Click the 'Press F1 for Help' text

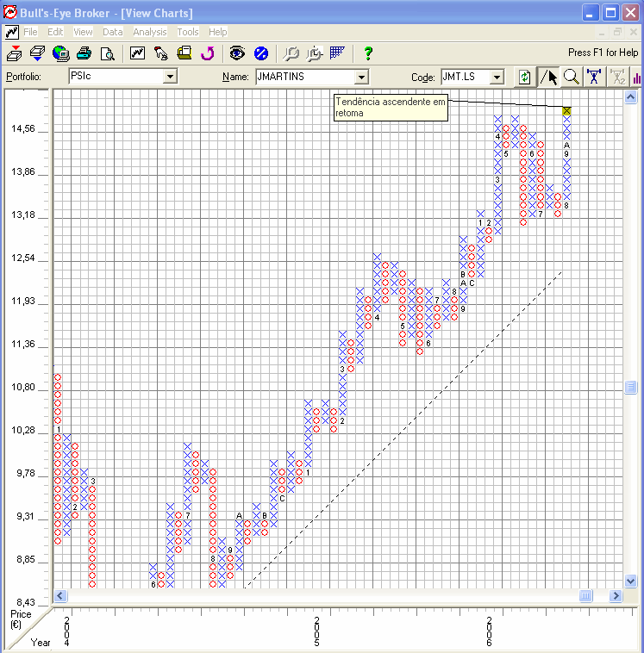[603, 53]
